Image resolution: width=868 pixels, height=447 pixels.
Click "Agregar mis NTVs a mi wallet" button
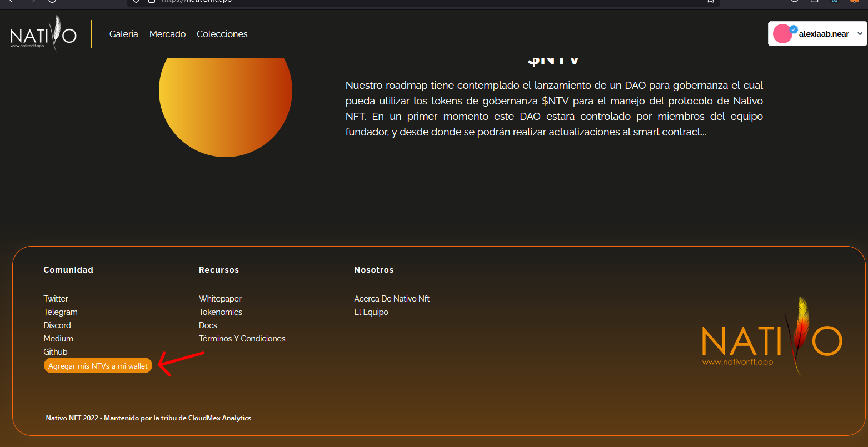[x=98, y=366]
